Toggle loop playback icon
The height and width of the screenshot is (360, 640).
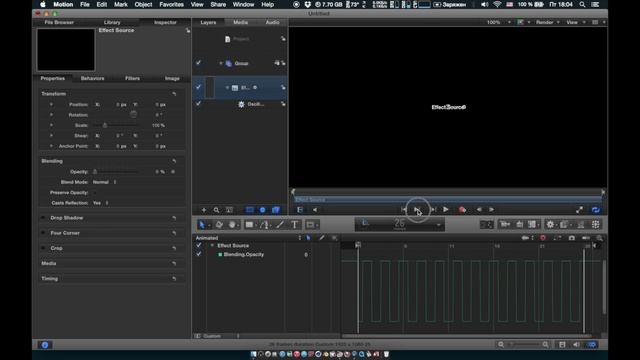596,210
